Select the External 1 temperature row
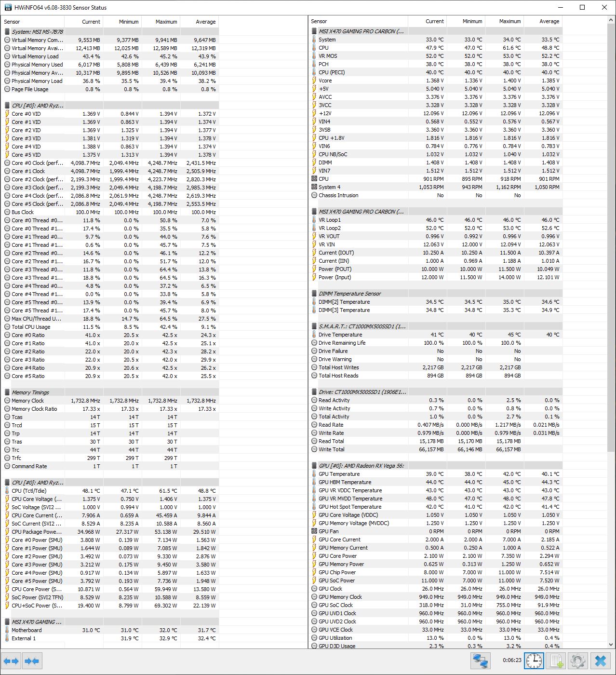Viewport: 616px width, 675px height. click(110, 638)
